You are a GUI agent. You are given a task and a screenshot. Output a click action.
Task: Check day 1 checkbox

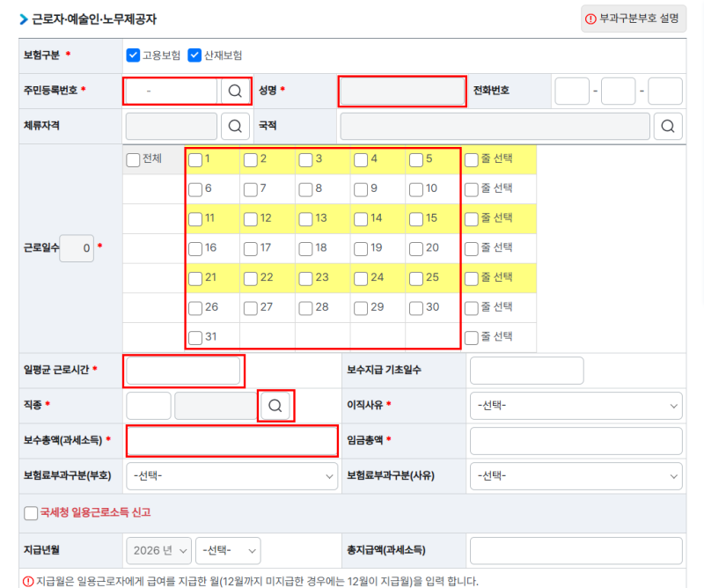[195, 160]
